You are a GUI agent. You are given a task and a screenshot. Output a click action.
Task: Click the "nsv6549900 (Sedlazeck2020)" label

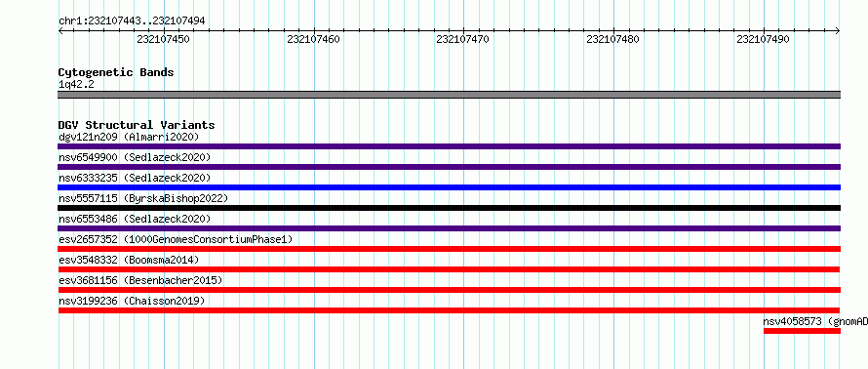[135, 157]
